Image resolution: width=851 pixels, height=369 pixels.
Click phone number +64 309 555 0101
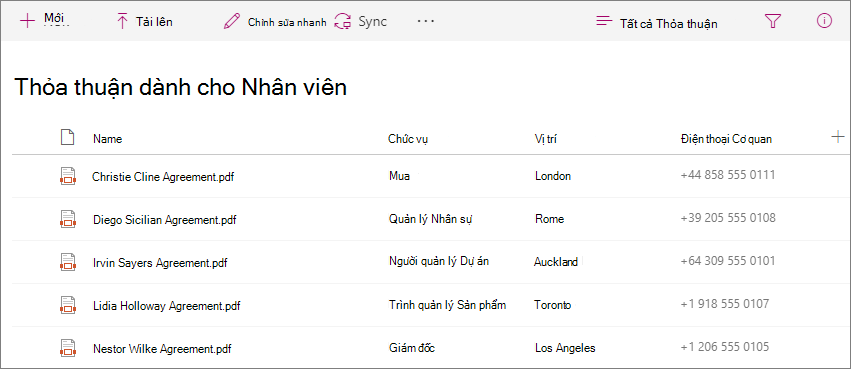(728, 260)
